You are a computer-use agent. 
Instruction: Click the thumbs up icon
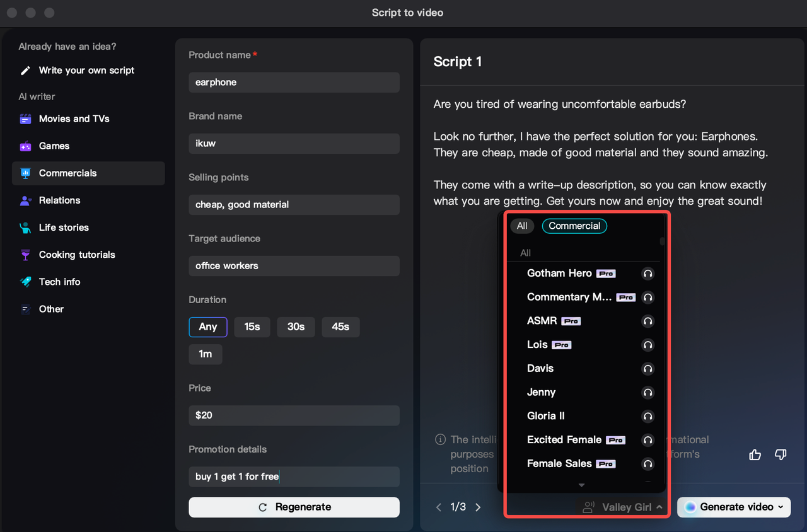[x=755, y=454]
